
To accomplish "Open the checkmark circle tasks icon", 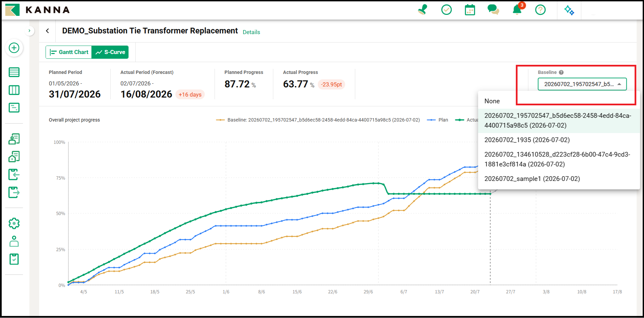I will coord(446,10).
